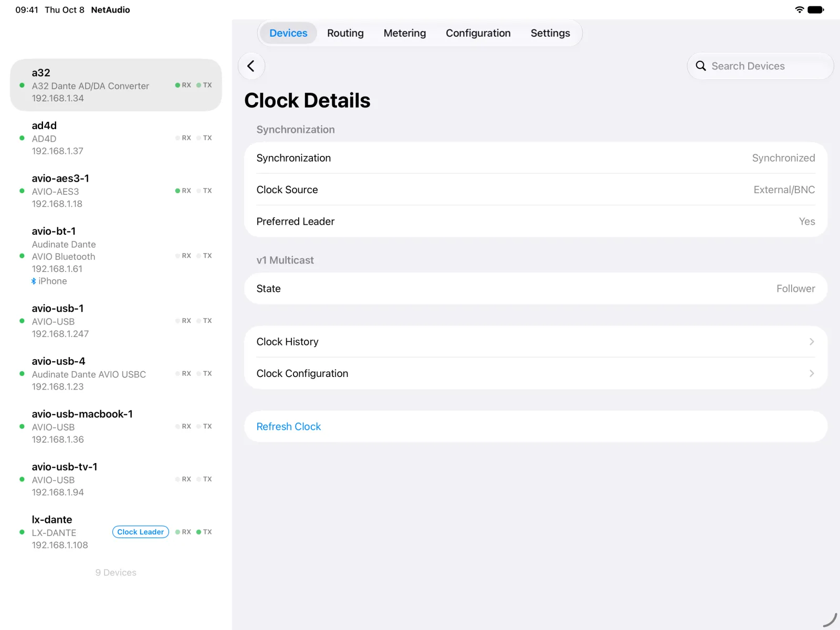Expand Clock Configuration chevron
Image resolution: width=840 pixels, height=630 pixels.
812,373
